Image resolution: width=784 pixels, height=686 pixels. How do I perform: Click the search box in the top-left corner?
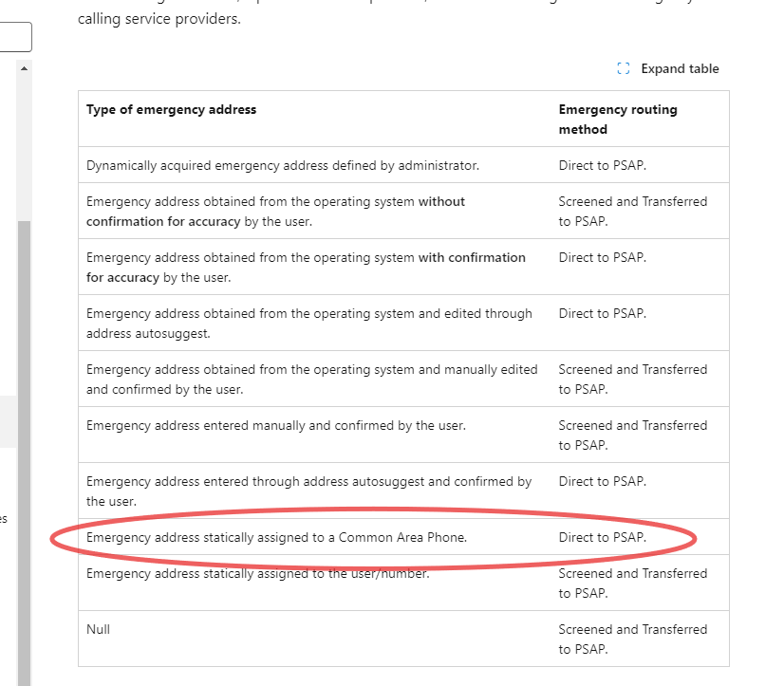tap(14, 36)
